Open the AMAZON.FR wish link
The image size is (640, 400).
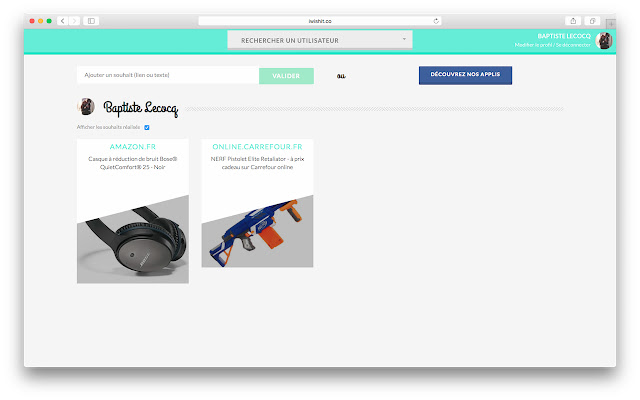(133, 147)
